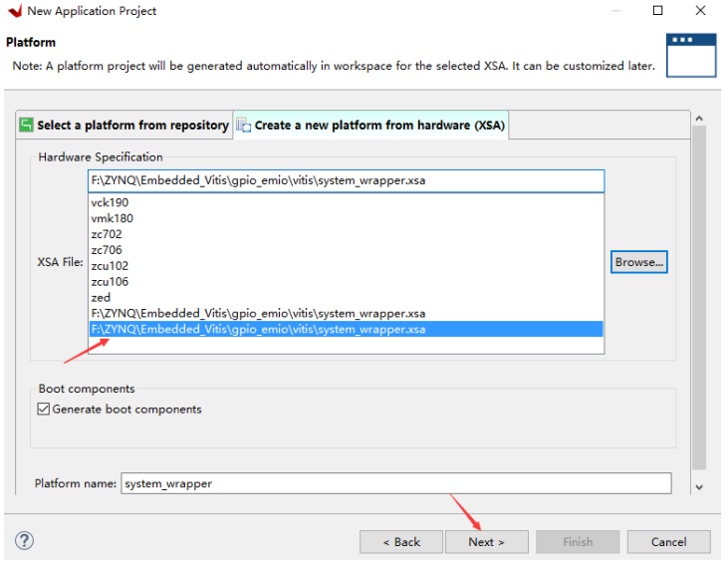728x567 pixels.
Task: Select vck190 from the XSA list
Action: point(346,202)
